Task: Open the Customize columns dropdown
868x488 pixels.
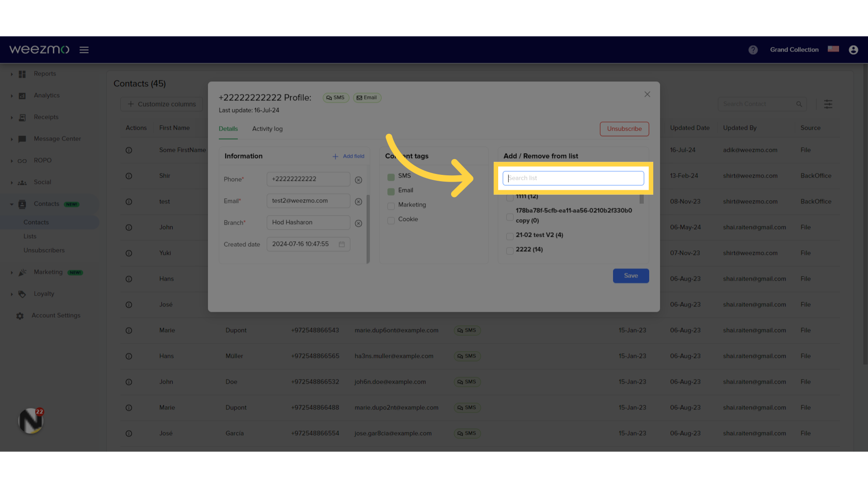Action: 161,103
